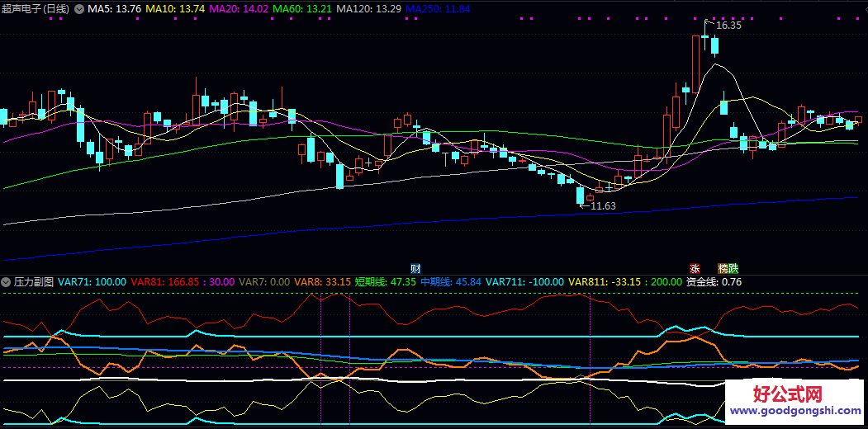Click the MA10: 13.74 indicator label

click(177, 9)
